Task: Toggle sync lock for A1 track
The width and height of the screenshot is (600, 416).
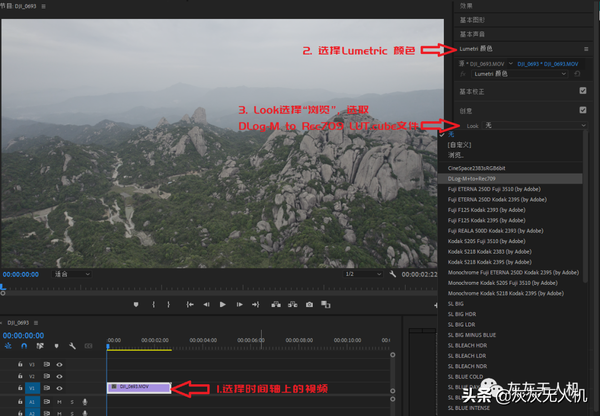Action: point(47,401)
